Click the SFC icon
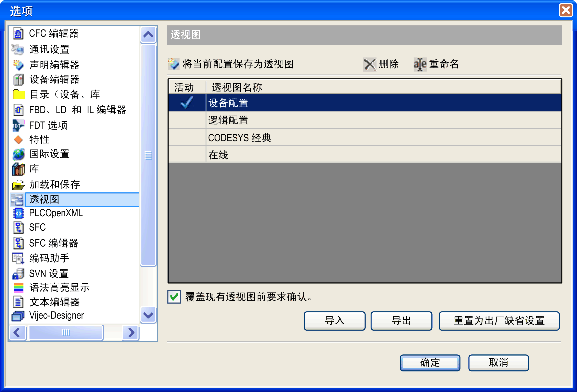The image size is (577, 392). (x=18, y=227)
